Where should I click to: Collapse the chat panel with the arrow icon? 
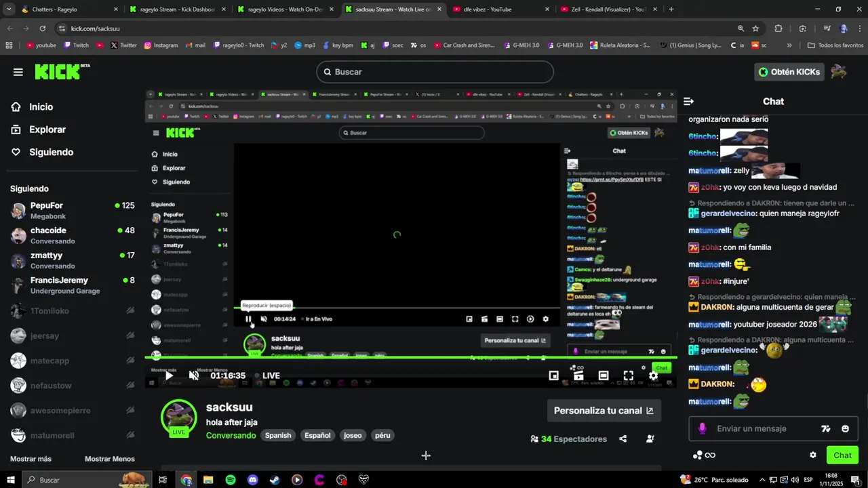[688, 102]
